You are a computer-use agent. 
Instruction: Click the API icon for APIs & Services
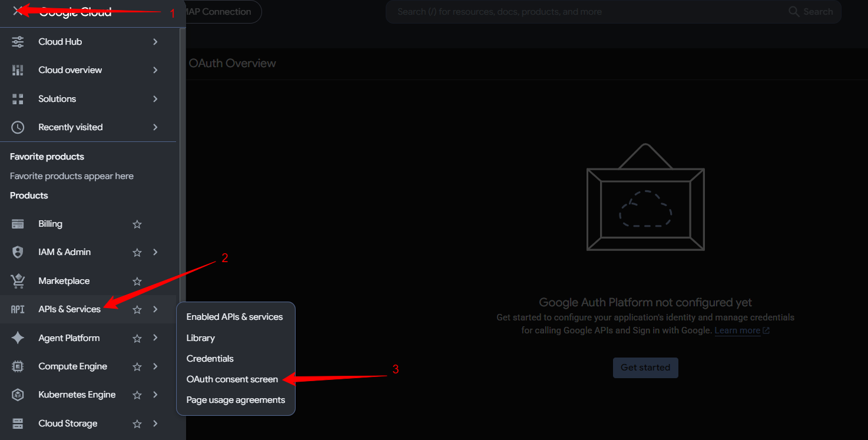tap(18, 309)
